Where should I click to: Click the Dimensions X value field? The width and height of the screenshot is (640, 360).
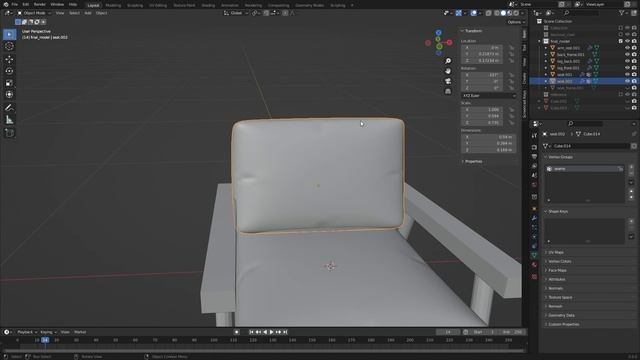click(x=489, y=137)
